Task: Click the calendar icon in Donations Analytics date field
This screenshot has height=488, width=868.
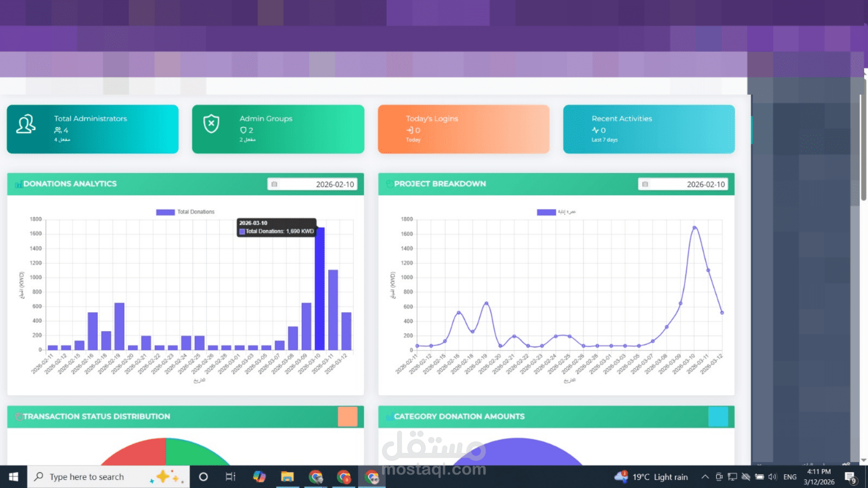Action: (x=275, y=184)
